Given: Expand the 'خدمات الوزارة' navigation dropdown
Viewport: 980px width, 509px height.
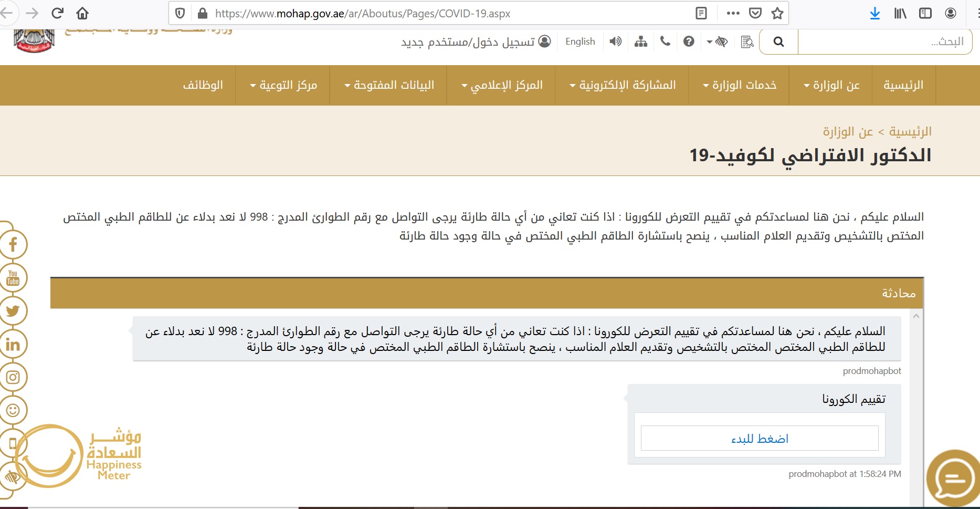Looking at the screenshot, I should pos(740,85).
